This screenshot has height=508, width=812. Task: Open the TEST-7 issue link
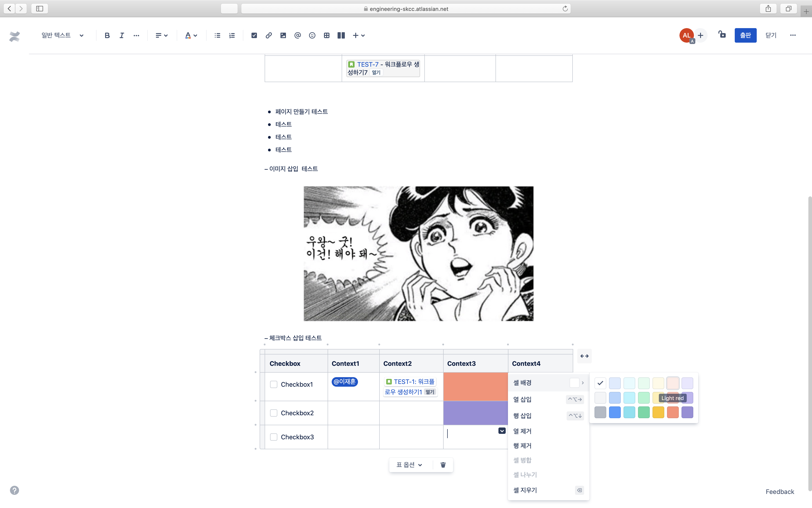pos(368,64)
